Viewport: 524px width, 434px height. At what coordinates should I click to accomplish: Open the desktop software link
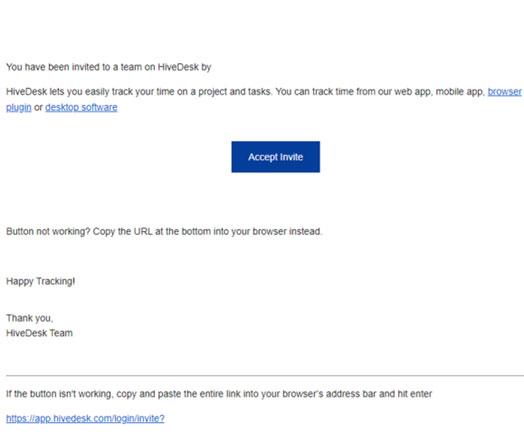click(81, 108)
